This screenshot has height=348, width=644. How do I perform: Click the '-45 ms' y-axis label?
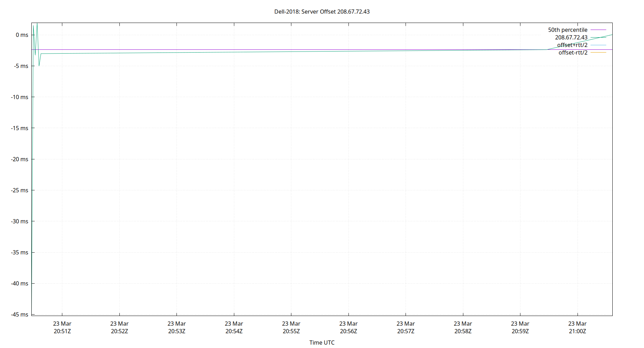point(19,315)
